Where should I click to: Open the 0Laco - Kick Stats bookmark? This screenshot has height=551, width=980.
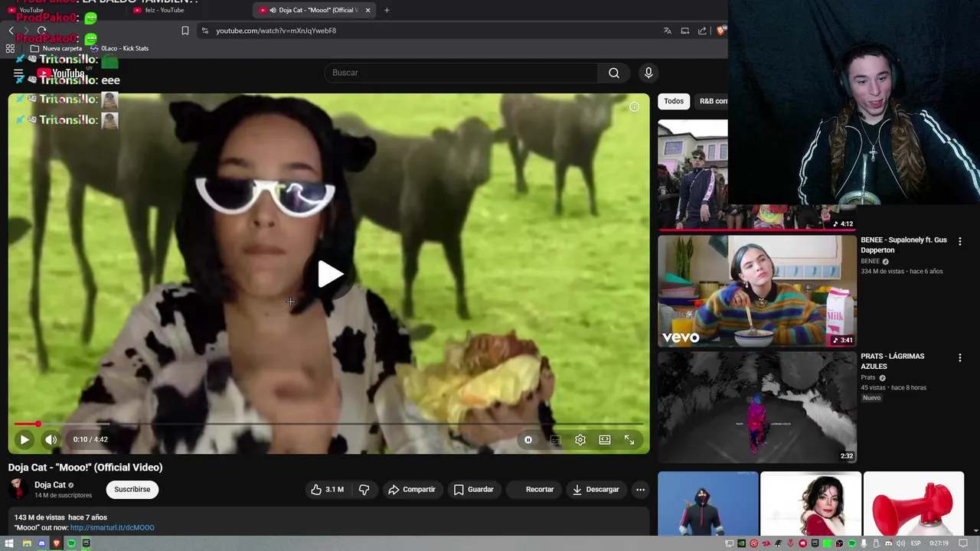coord(119,48)
